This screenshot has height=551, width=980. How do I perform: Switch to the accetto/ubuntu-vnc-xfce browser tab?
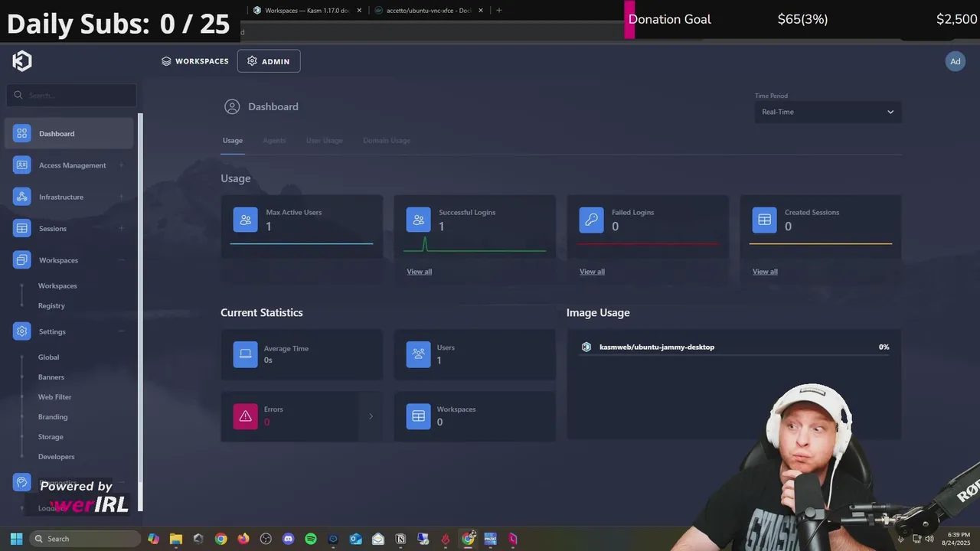429,11
